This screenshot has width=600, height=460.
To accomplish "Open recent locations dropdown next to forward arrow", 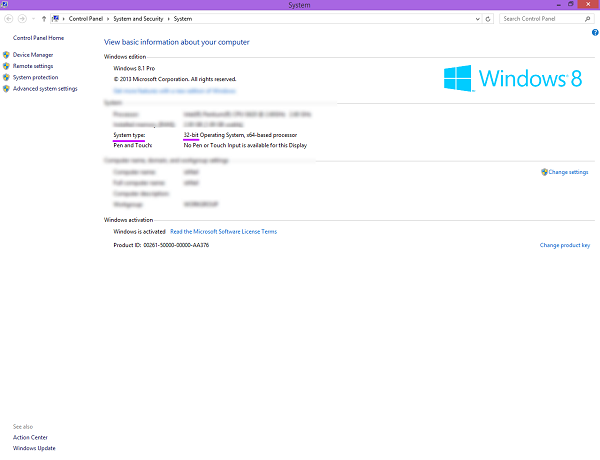I will [x=34, y=19].
